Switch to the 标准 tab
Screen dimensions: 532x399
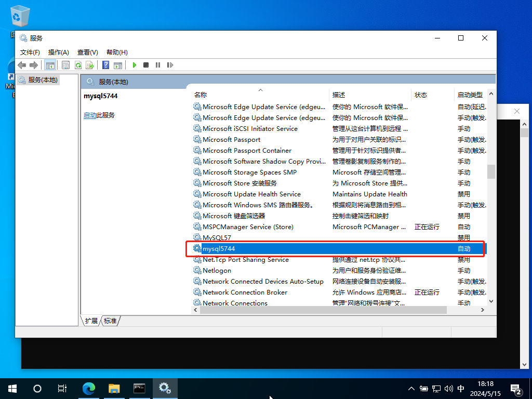pos(110,321)
